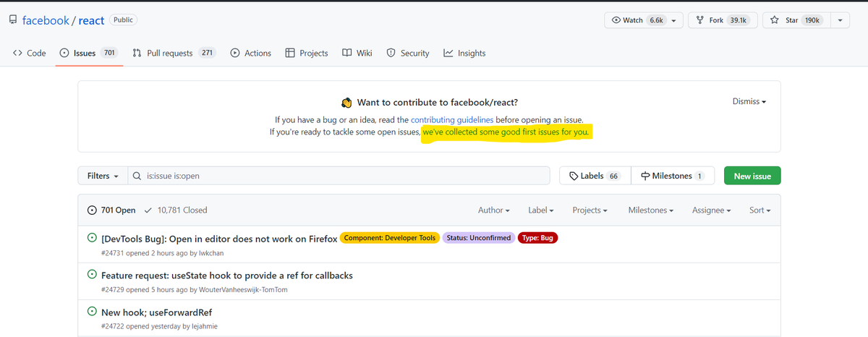Dismiss the contribute banner
Image resolution: width=868 pixels, height=337 pixels.
click(x=749, y=101)
